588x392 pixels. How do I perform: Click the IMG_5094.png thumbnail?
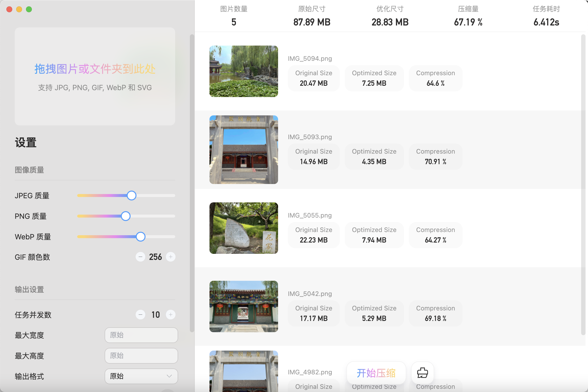click(244, 71)
